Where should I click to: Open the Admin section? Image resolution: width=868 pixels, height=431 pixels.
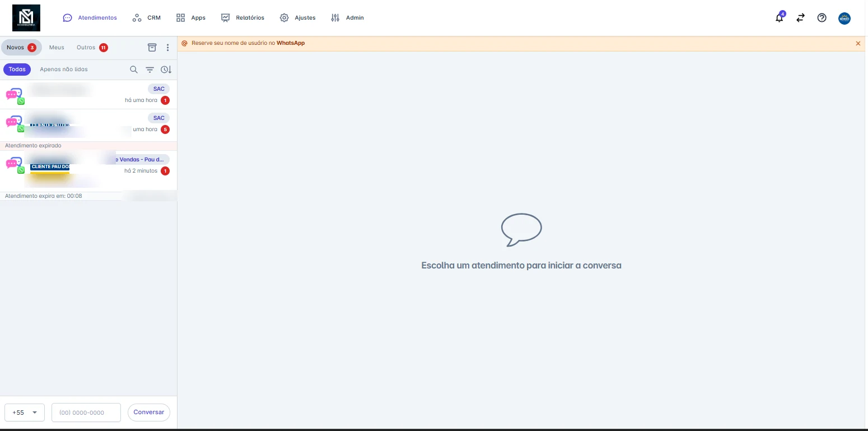coord(347,18)
